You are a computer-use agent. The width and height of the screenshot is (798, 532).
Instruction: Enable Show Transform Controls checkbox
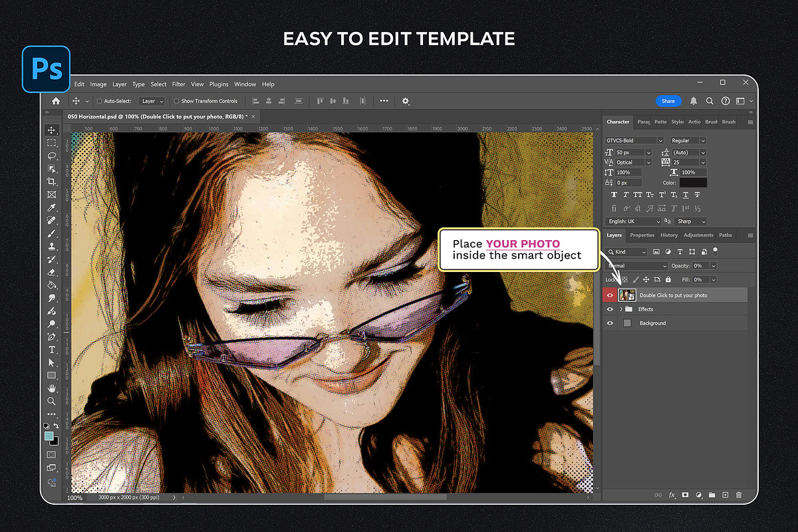click(x=176, y=101)
